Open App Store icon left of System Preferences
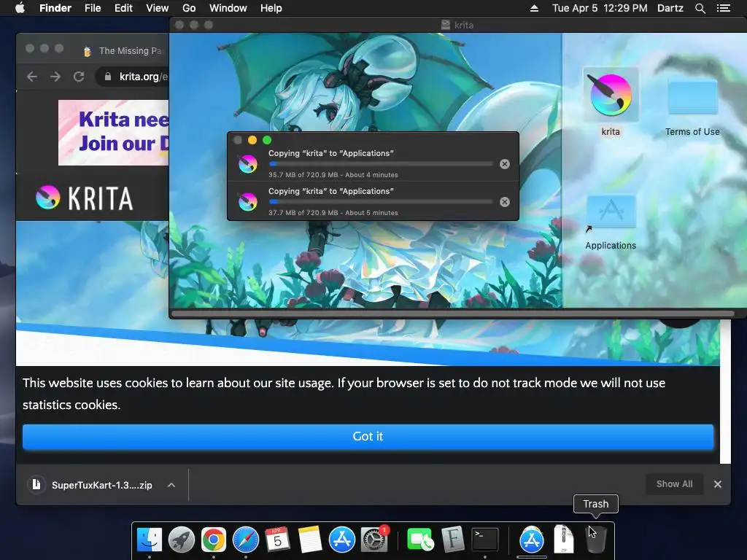 coord(341,540)
